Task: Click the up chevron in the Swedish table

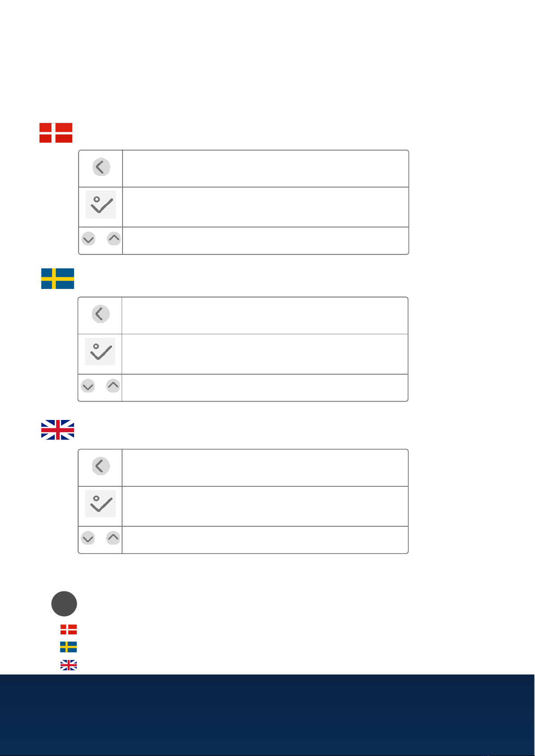Action: pos(113,385)
